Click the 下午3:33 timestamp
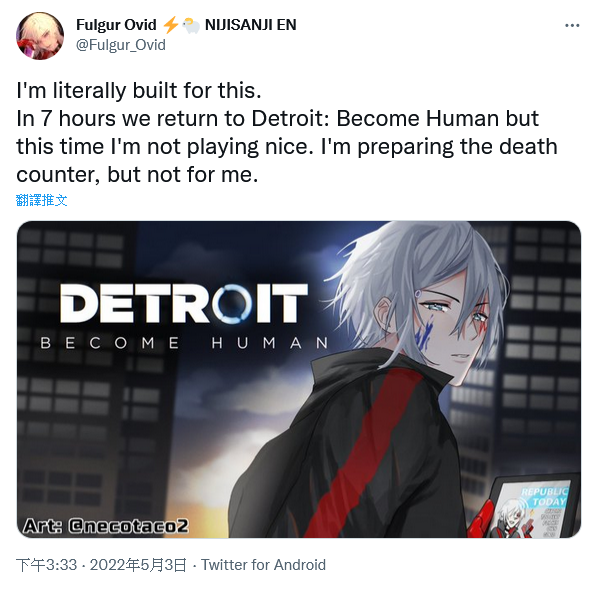598x589 pixels. tap(47, 565)
